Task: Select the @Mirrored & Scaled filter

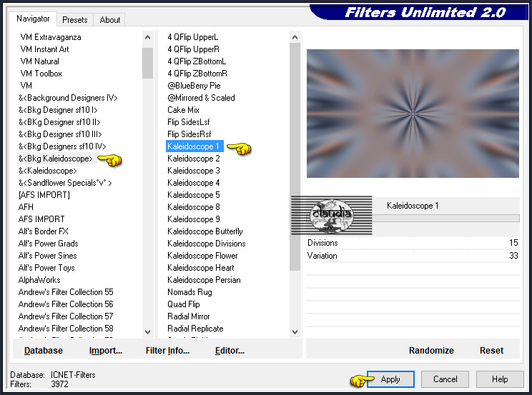Action: pos(201,98)
